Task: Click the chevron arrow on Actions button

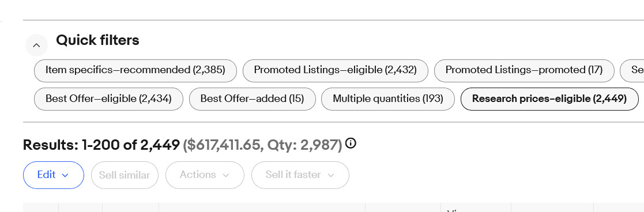Action: [x=225, y=176]
